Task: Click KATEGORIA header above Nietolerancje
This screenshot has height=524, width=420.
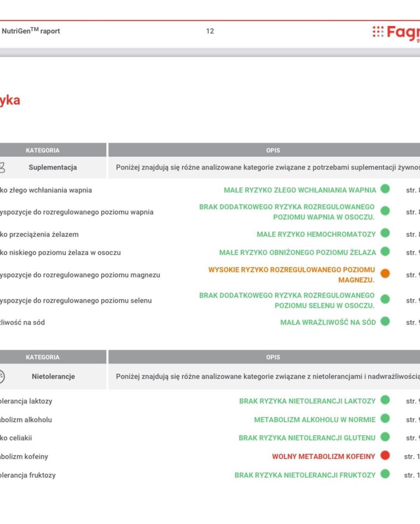Action: coord(43,357)
